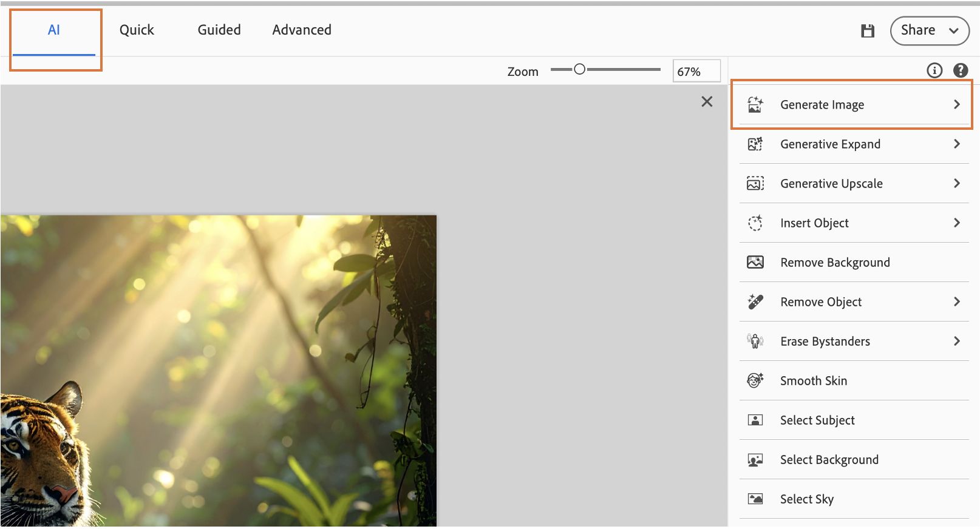Expand the Erase Bystanders chevron

point(957,341)
